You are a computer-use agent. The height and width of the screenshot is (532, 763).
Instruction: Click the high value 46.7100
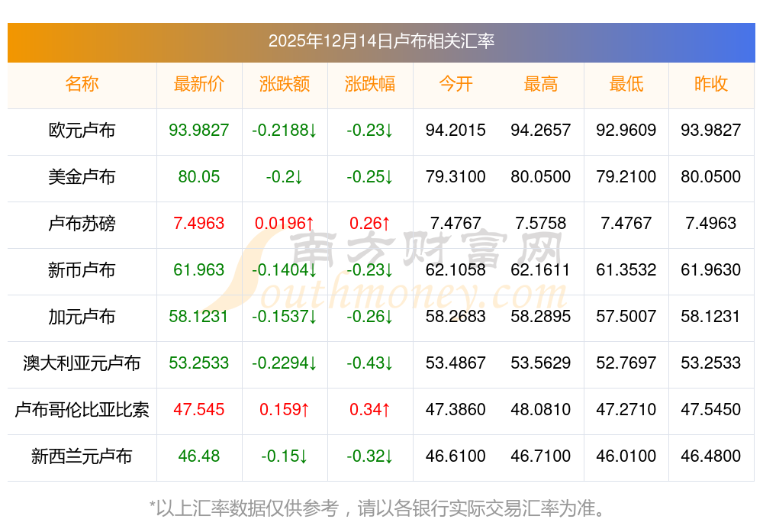tap(541, 456)
